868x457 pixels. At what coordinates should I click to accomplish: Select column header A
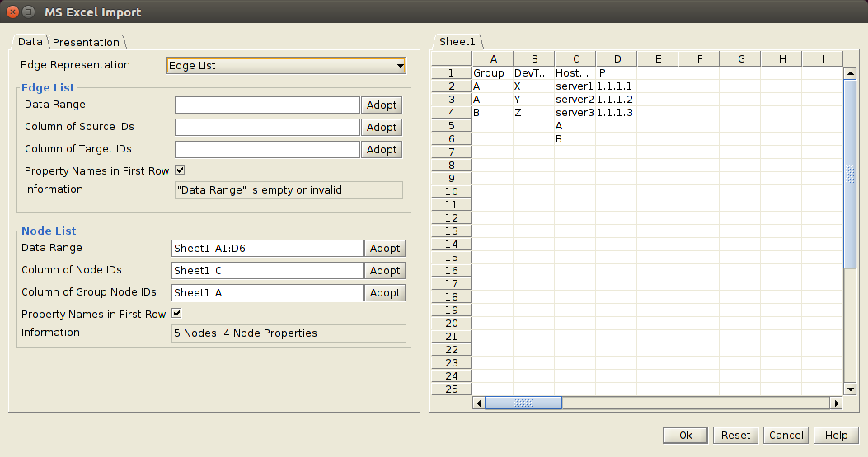[x=493, y=59]
